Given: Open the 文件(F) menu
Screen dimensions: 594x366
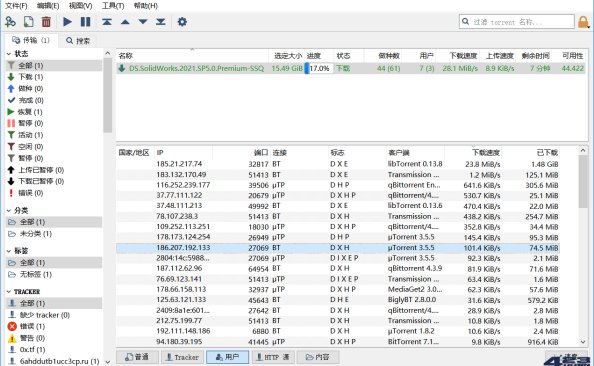Looking at the screenshot, I should [x=16, y=6].
